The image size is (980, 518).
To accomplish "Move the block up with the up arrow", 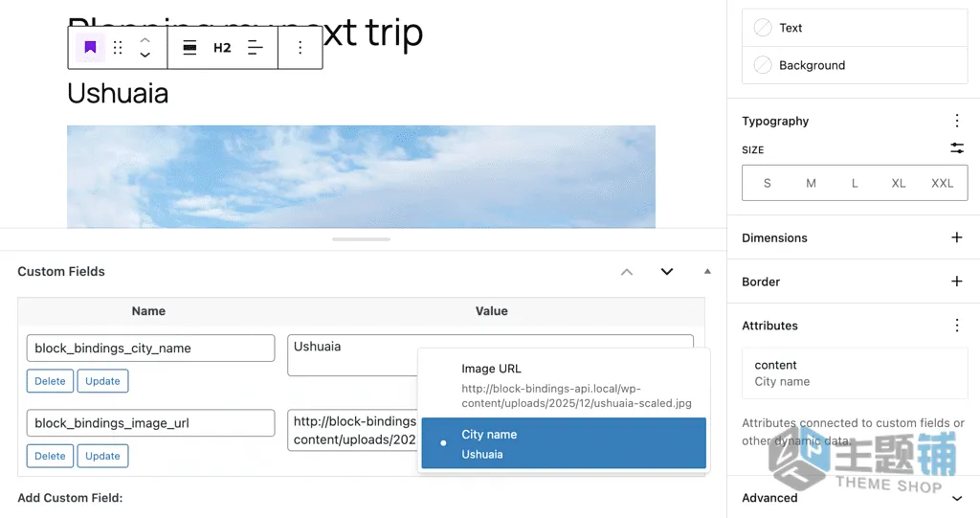I will [x=145, y=40].
